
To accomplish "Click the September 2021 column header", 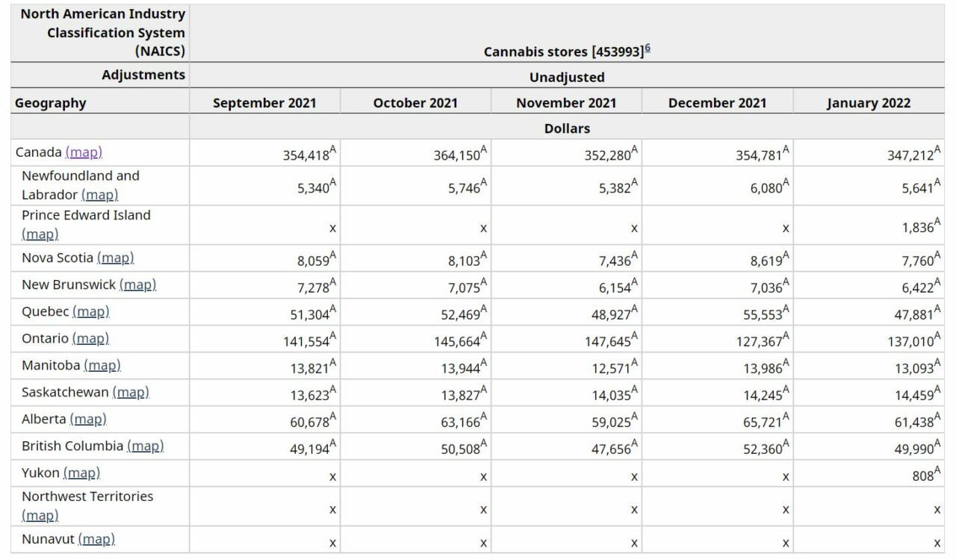I will coord(264,104).
